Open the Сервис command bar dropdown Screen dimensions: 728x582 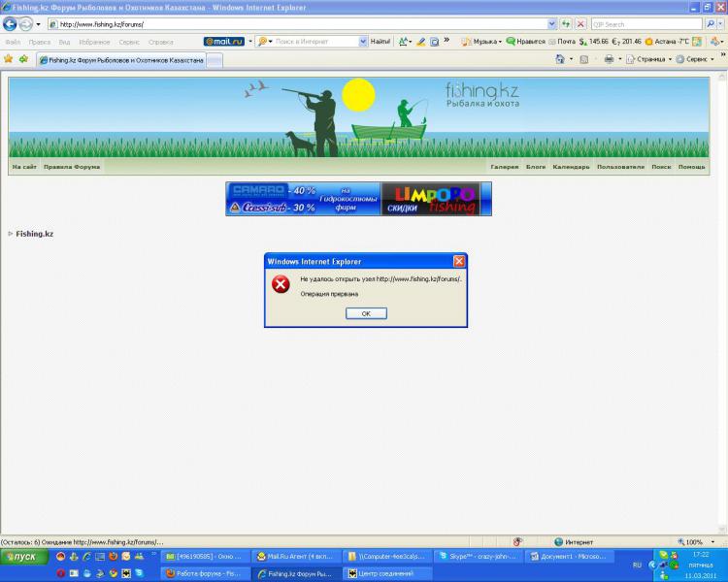(x=696, y=59)
